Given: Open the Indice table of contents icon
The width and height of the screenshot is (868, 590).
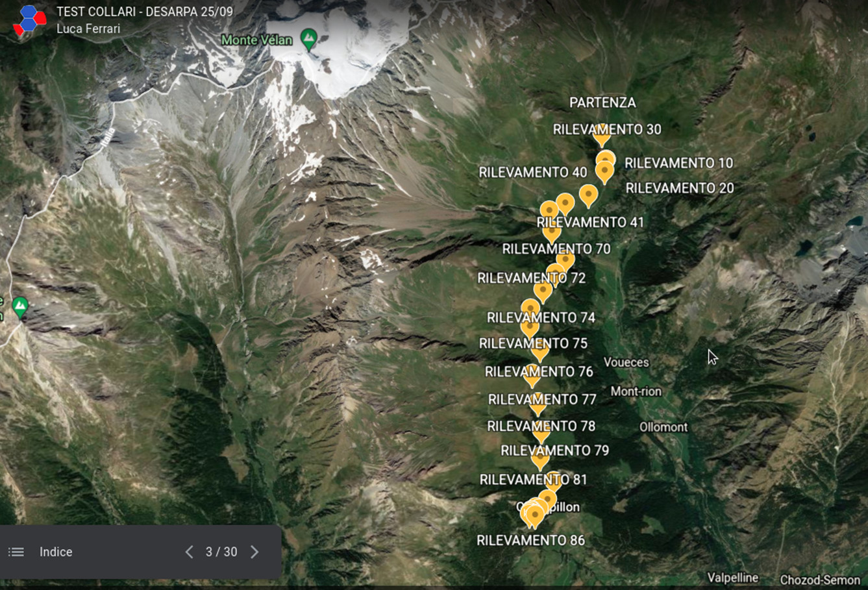Looking at the screenshot, I should (x=16, y=552).
